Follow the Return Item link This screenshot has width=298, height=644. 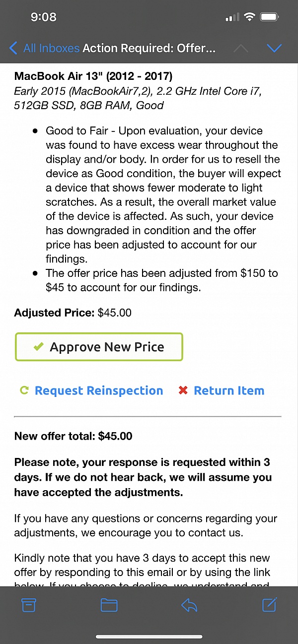229,390
